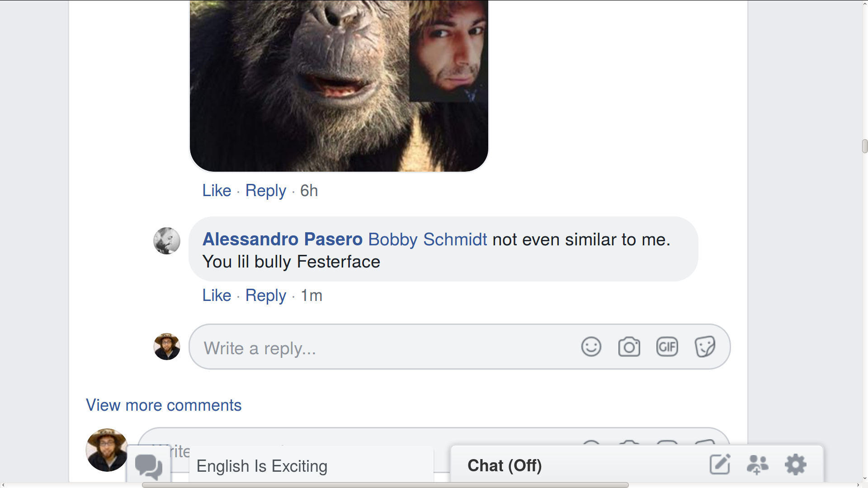
Task: Open the emoji picker in the reply box
Action: 591,347
